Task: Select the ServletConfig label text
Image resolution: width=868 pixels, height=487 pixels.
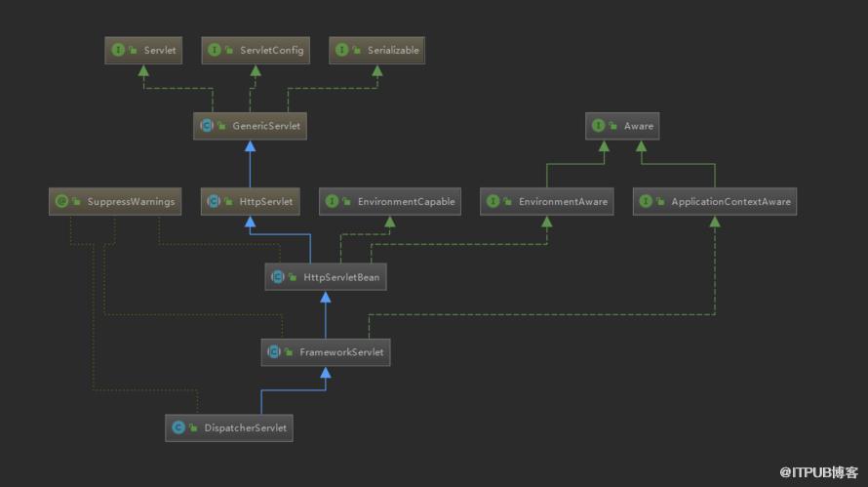Action: coord(272,51)
